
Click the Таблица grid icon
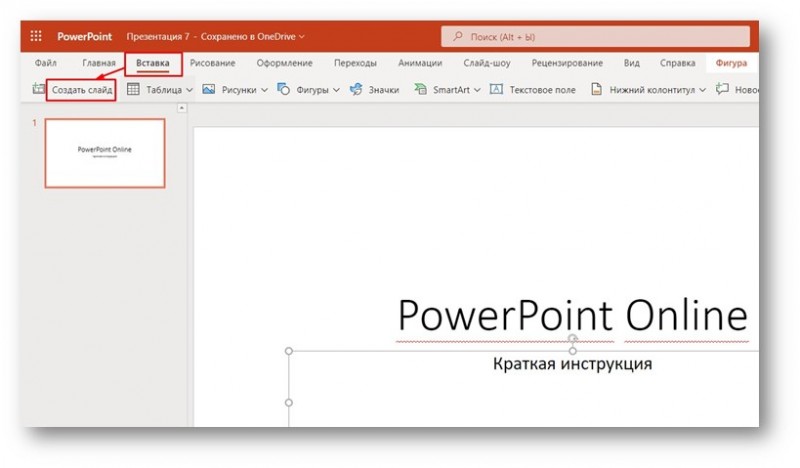click(x=133, y=89)
